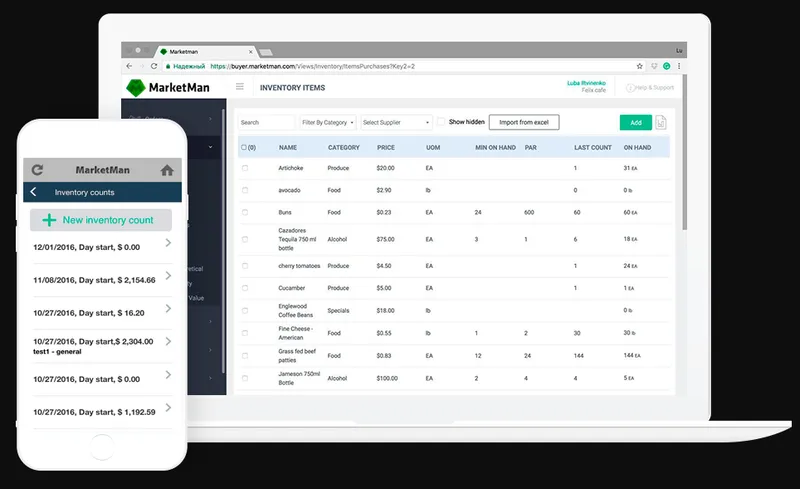This screenshot has height=489, width=800.
Task: Click the page vertical scrollbar
Action: pyautogui.click(x=685, y=152)
